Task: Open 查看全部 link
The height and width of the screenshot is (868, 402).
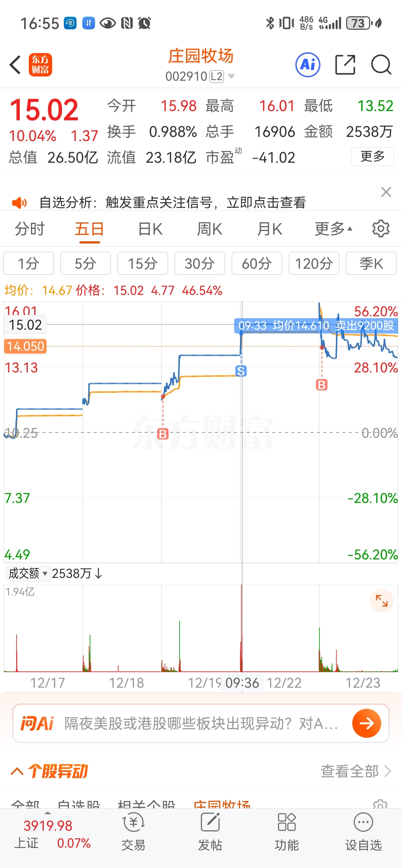Action: [355, 771]
